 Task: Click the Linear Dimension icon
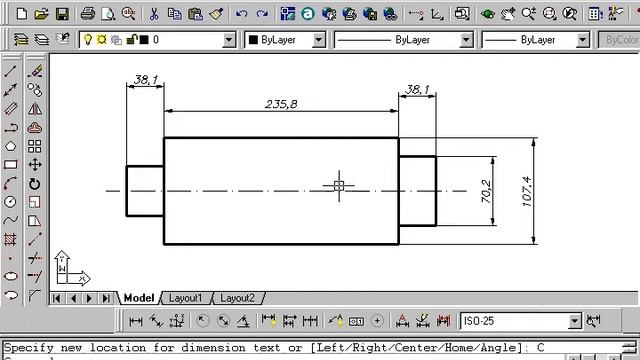pos(136,321)
